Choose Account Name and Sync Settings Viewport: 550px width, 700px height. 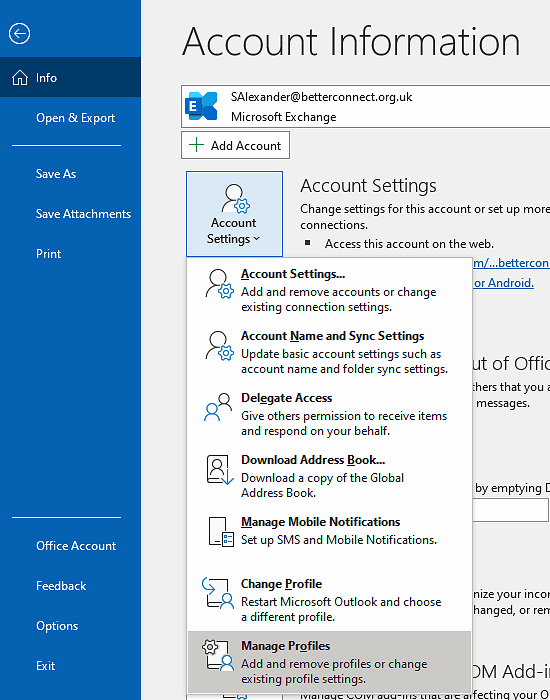coord(329,351)
